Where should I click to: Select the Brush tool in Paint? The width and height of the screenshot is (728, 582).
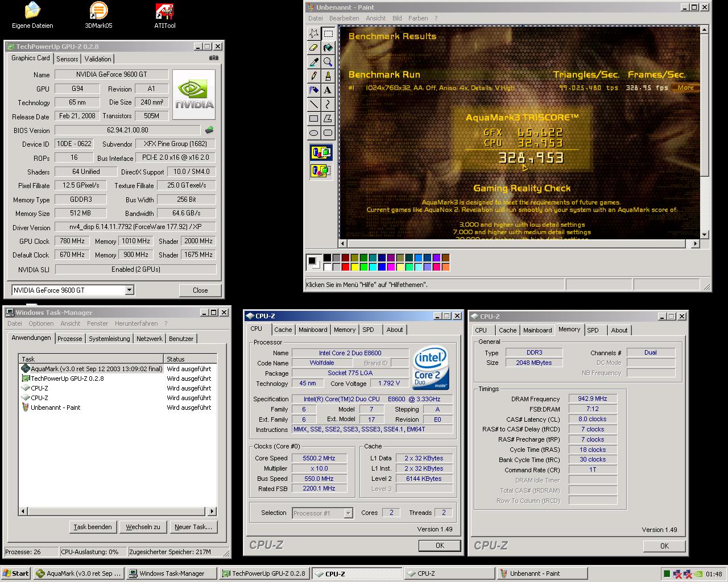tap(328, 76)
